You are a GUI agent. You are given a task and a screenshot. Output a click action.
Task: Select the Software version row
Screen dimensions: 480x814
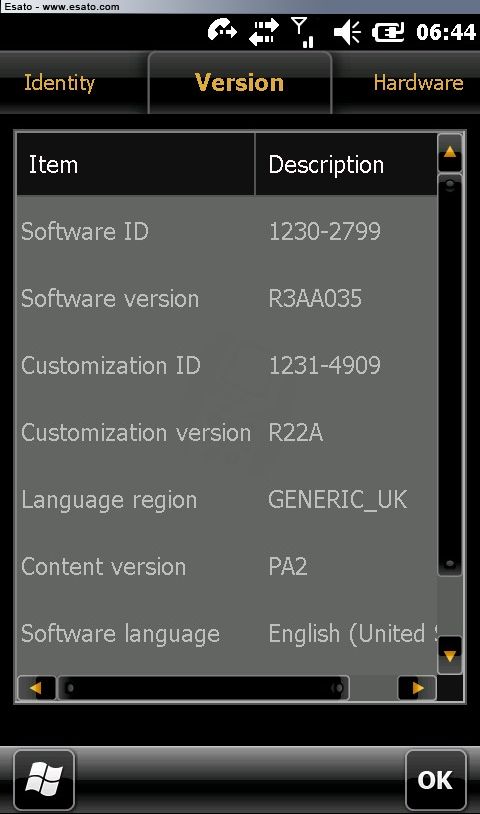coord(227,299)
